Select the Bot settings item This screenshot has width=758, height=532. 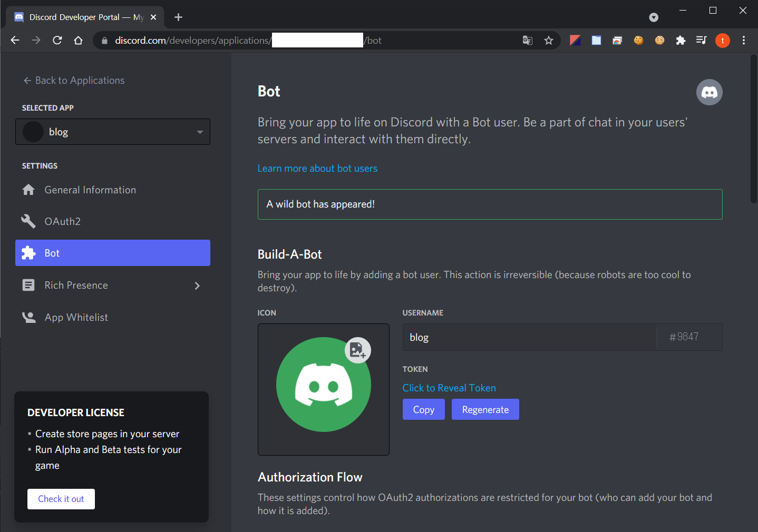[x=113, y=253]
